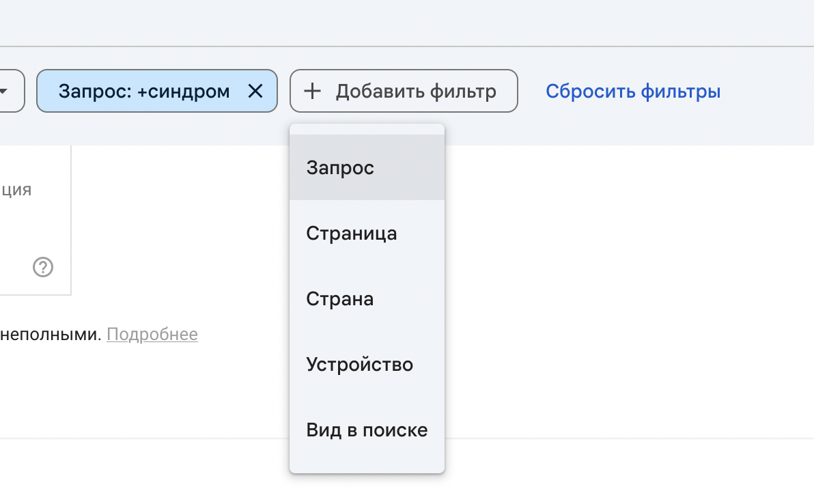Remove the Запрос: +синдром filter with X
This screenshot has width=814, height=504.
(x=255, y=92)
